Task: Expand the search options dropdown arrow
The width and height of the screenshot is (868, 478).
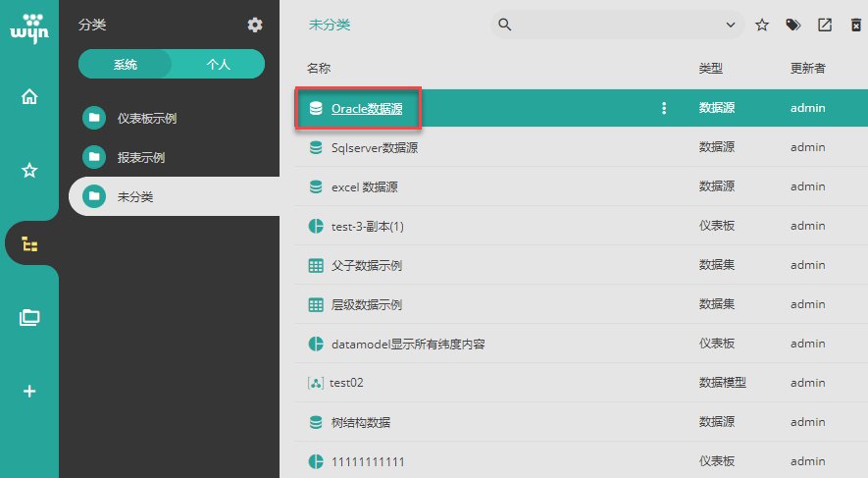Action: coord(731,25)
